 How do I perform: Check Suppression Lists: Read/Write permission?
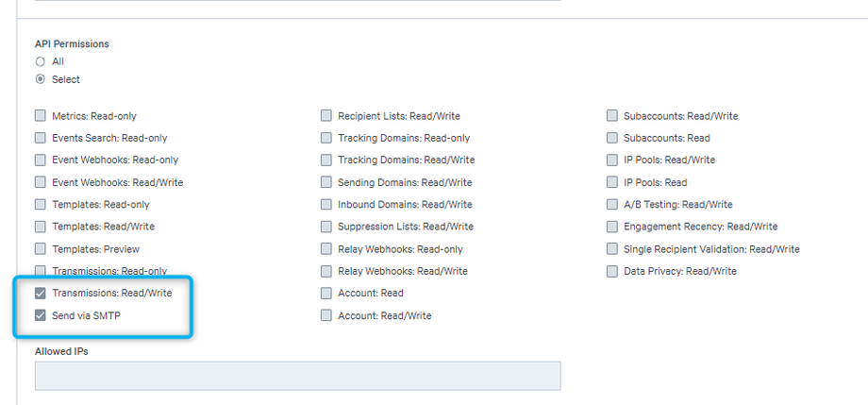[326, 227]
